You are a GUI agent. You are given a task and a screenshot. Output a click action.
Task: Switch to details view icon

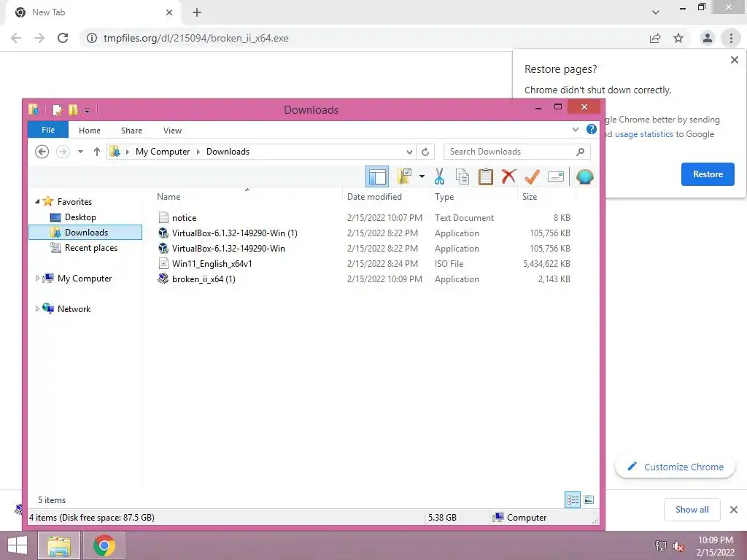(x=573, y=500)
